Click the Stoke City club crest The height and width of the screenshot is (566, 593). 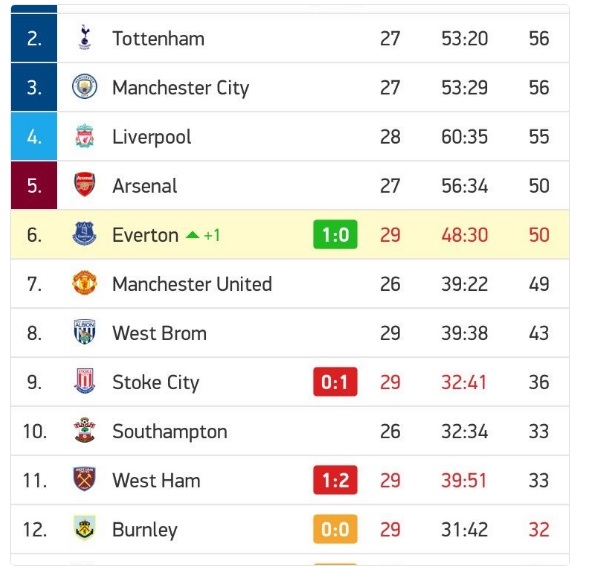(x=84, y=381)
